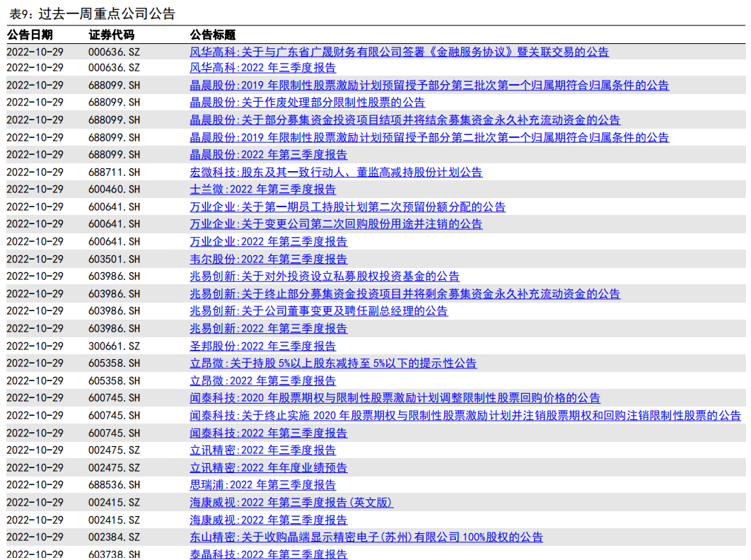Open 晶晨股份 第三批次 归属条件 announcement link

[x=429, y=86]
